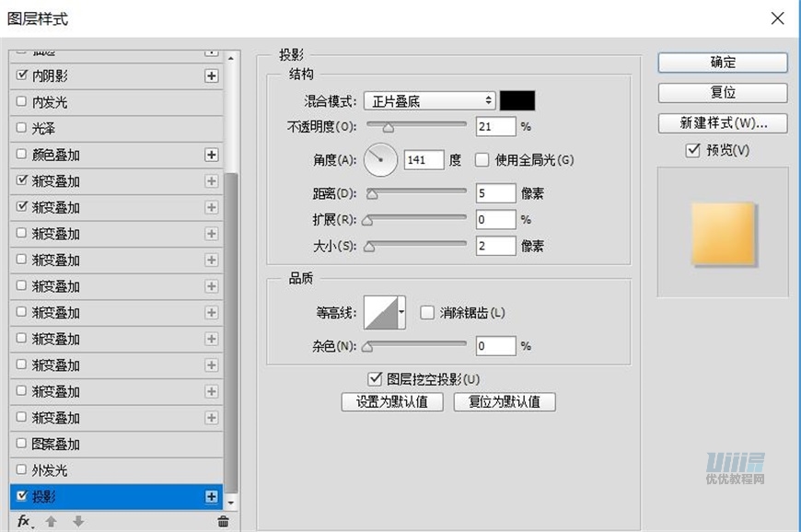
Task: Click the trash icon to delete effect
Action: 223,522
